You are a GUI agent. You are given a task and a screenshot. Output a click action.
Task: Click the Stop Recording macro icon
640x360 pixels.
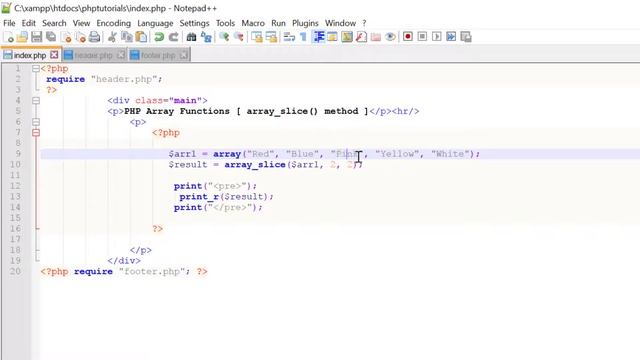422,37
